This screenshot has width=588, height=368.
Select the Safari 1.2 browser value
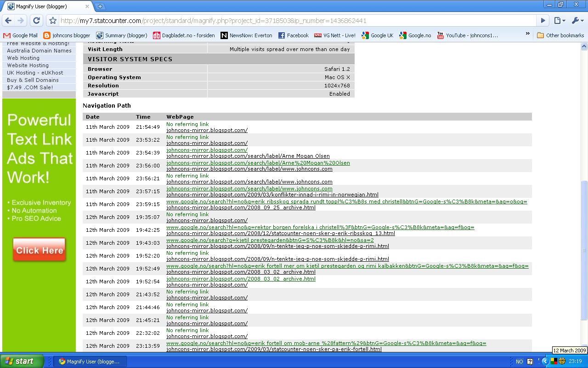tap(337, 69)
